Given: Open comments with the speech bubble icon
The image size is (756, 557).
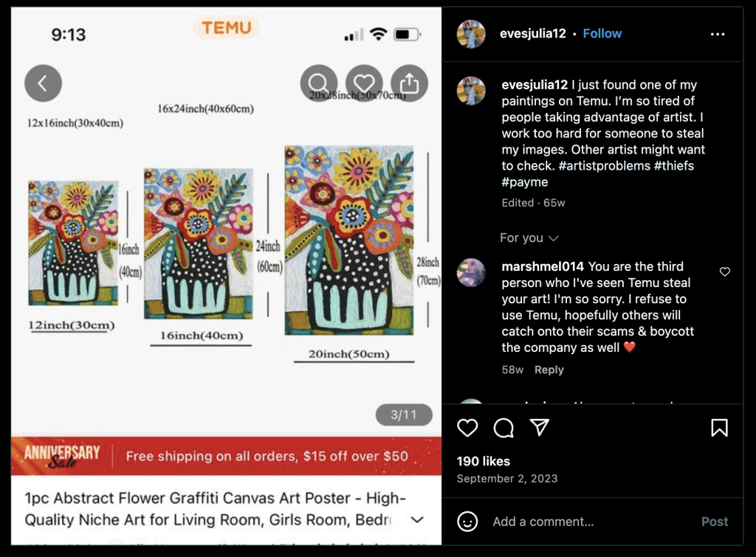Looking at the screenshot, I should [x=504, y=428].
